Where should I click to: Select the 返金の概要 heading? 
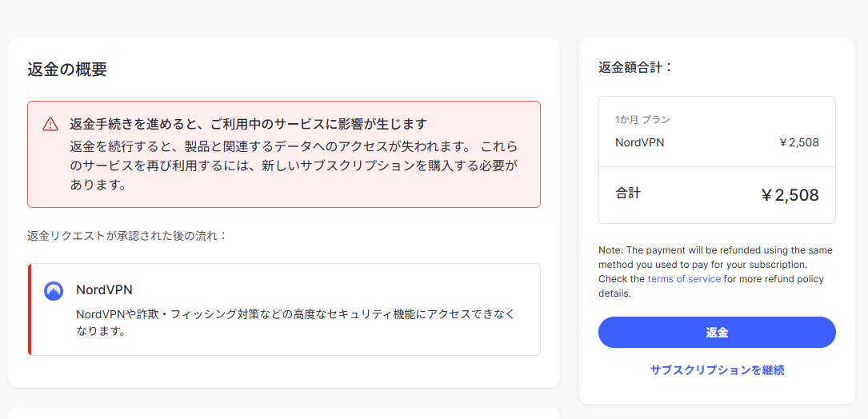[x=67, y=70]
